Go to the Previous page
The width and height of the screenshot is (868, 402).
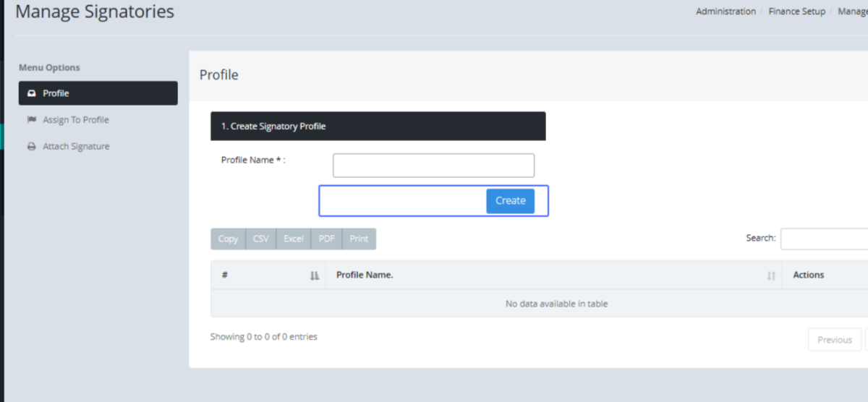[x=834, y=340]
